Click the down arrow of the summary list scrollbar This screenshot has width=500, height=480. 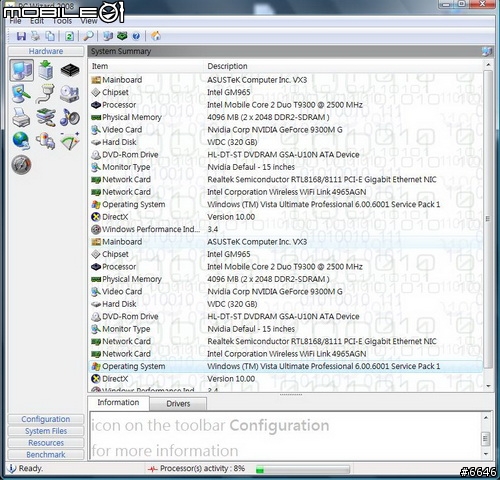pyautogui.click(x=488, y=386)
